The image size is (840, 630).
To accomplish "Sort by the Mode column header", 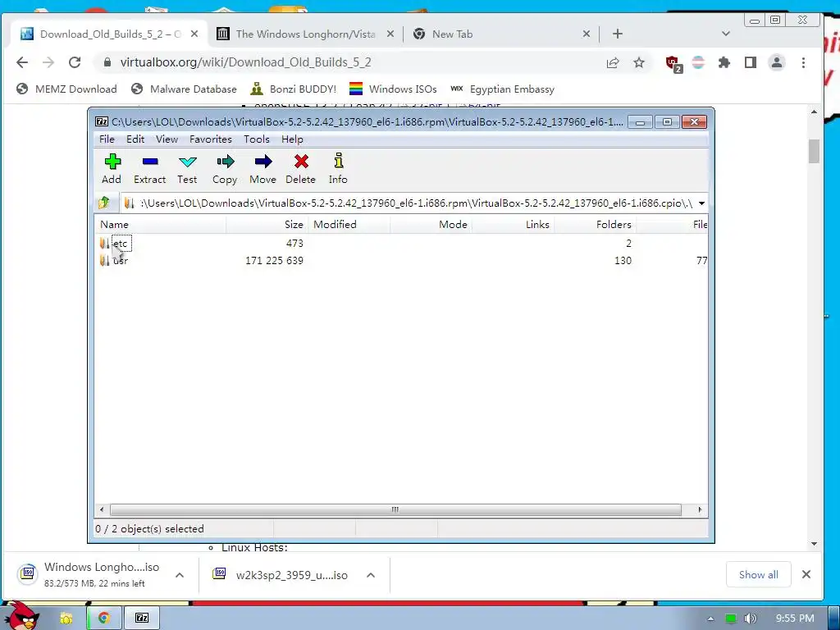I will click(x=431, y=225).
